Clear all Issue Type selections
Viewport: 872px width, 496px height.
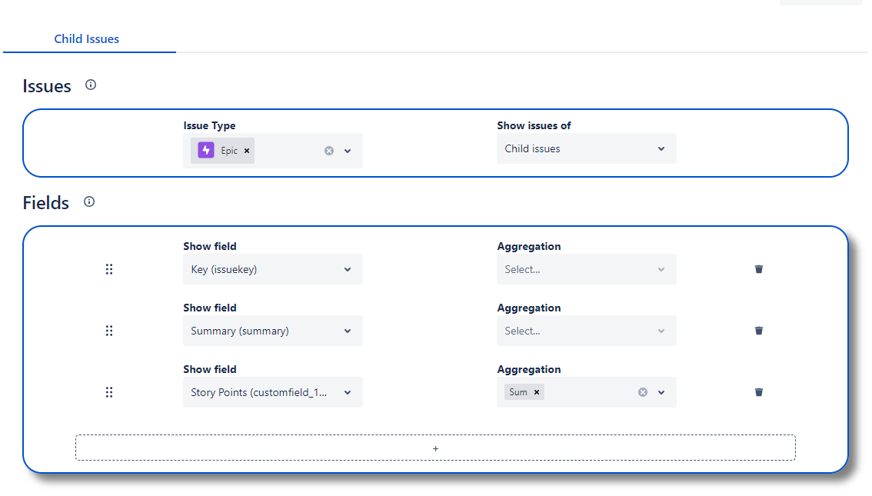[328, 151]
